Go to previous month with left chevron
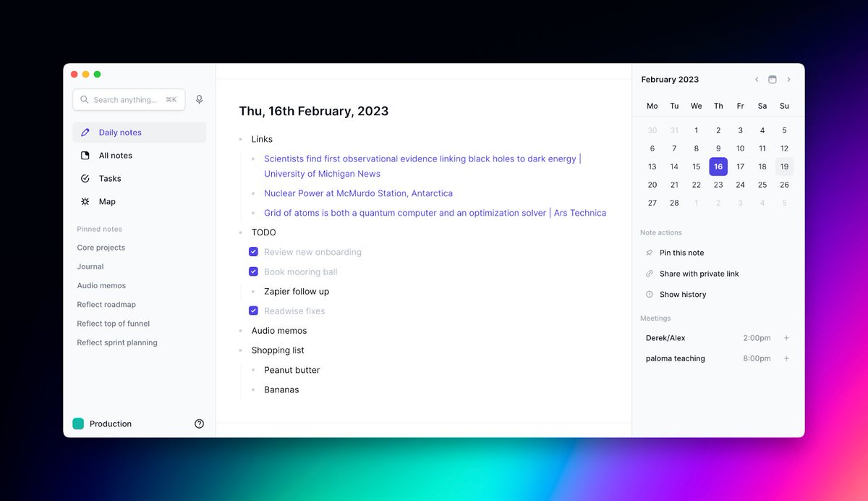868x501 pixels. point(757,80)
